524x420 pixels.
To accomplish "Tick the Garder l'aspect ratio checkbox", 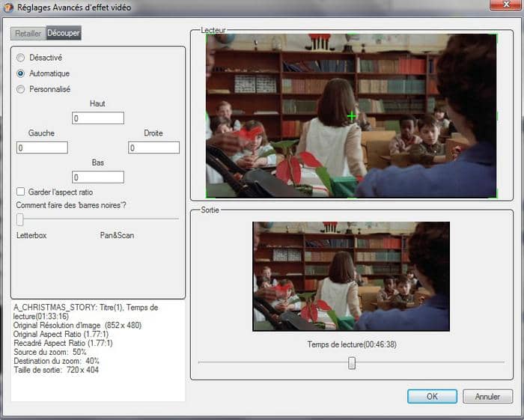I will (21, 192).
